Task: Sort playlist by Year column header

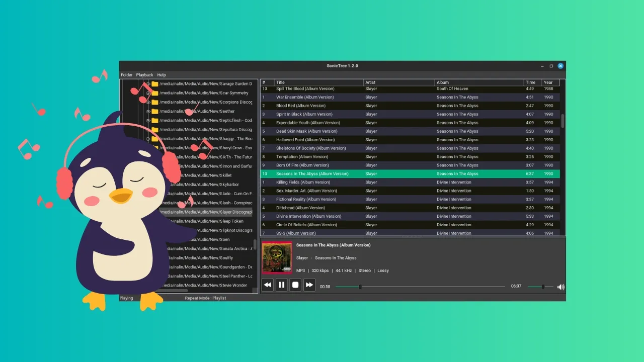Action: pos(550,82)
